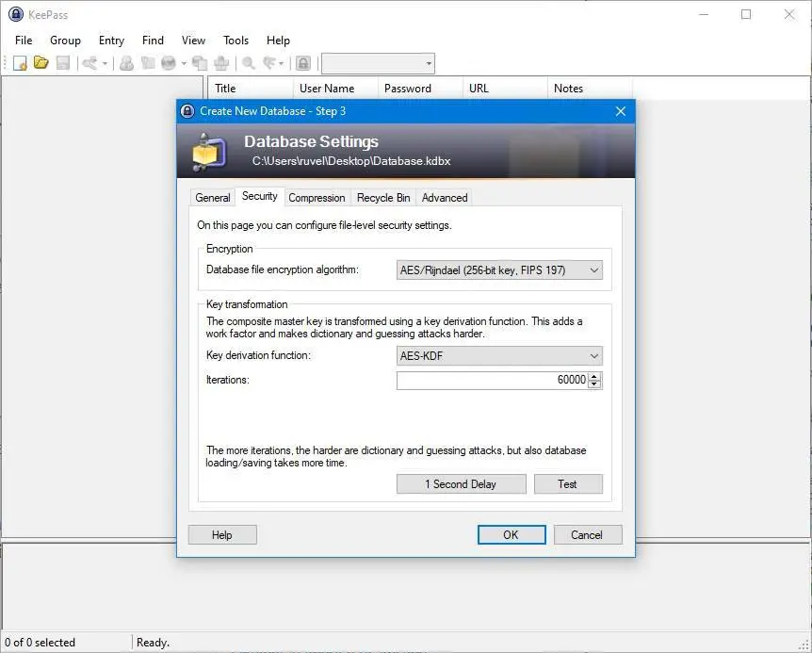
Task: Decrease iterations with the down arrow
Action: coord(594,384)
